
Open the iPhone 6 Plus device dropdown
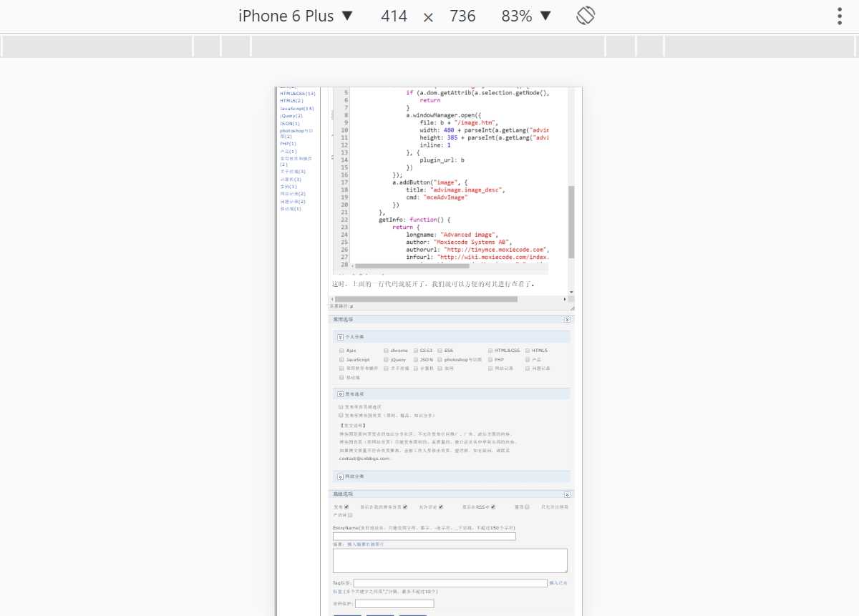coord(296,16)
